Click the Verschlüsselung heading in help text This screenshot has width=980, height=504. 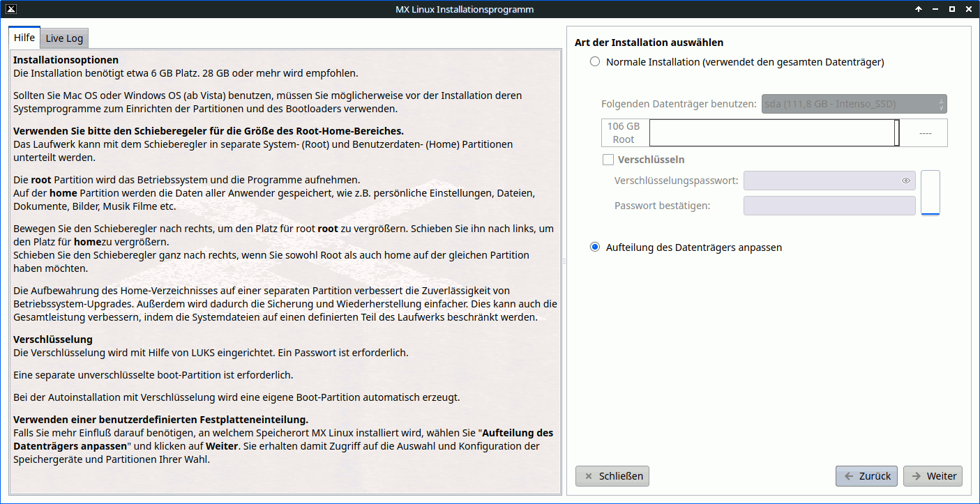click(53, 339)
